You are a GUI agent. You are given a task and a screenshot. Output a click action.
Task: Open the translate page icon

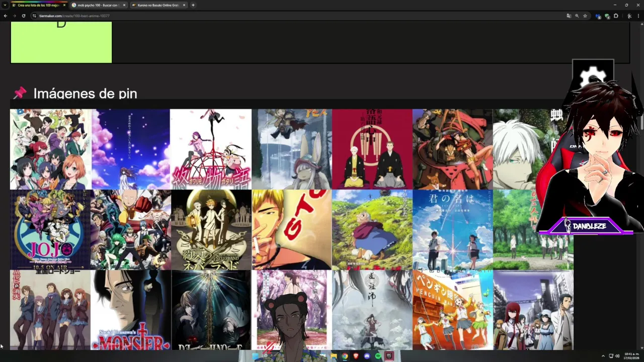(x=569, y=16)
